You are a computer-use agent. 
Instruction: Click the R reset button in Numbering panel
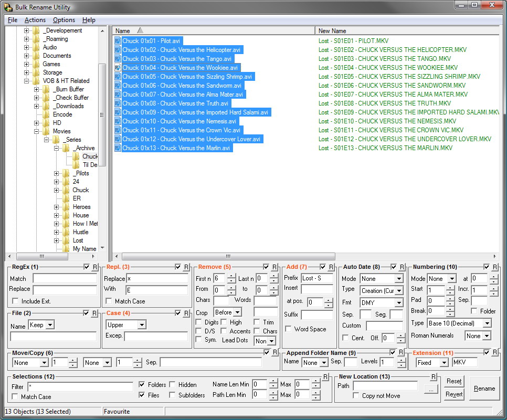(x=494, y=267)
